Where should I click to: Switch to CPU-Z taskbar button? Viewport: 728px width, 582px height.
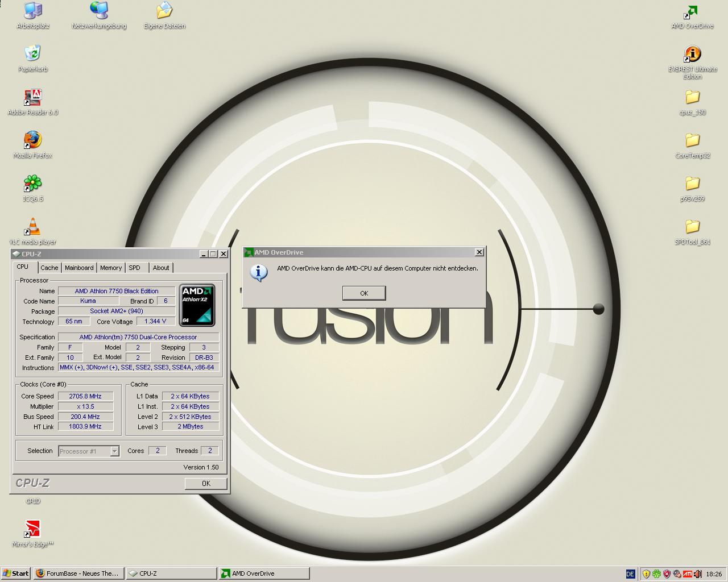click(171, 573)
